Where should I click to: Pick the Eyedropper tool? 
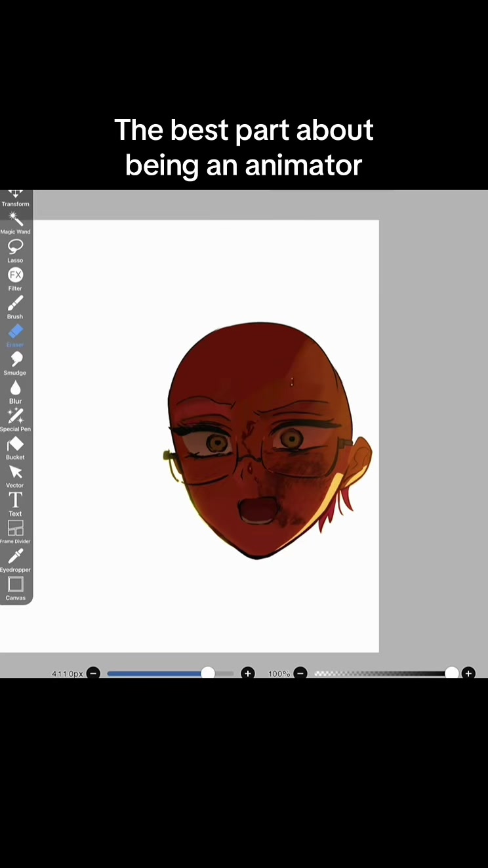coord(15,561)
